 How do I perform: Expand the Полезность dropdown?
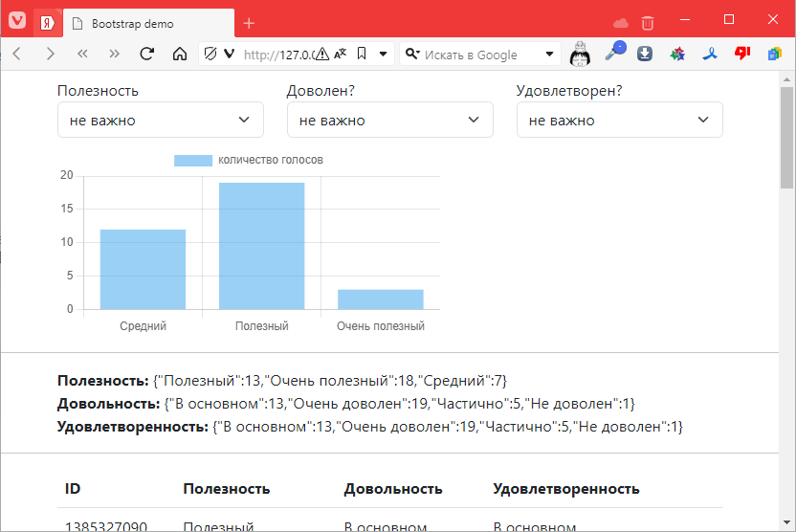pos(160,121)
